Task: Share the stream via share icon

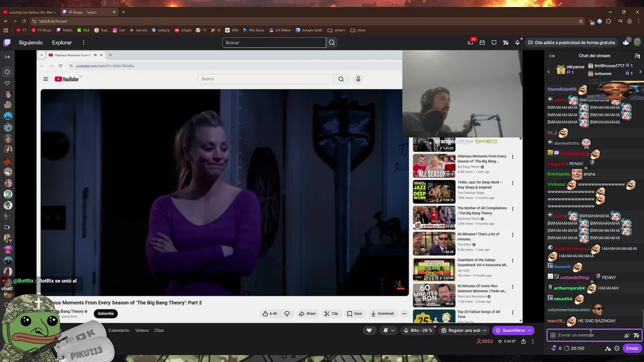Action: click(x=523, y=341)
